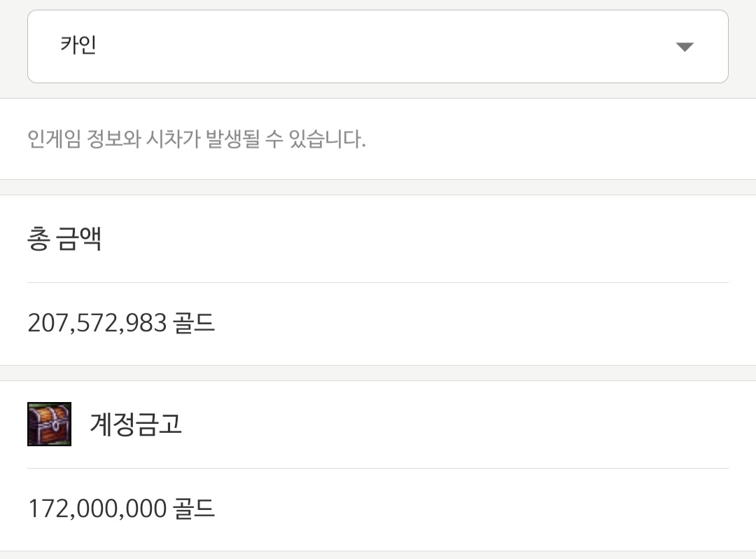Click the divider line below 계정금고
Image resolution: width=756 pixels, height=559 pixels.
point(377,469)
